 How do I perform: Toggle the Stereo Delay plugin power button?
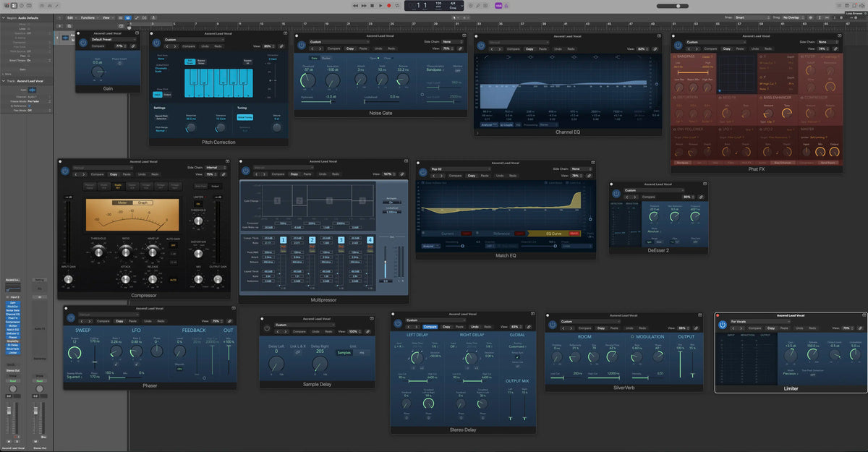[397, 323]
